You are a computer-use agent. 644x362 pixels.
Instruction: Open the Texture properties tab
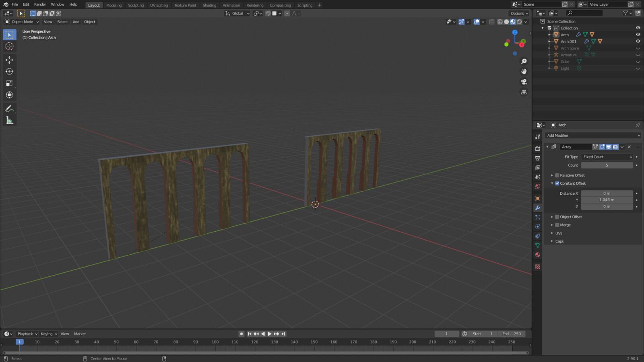point(538,267)
